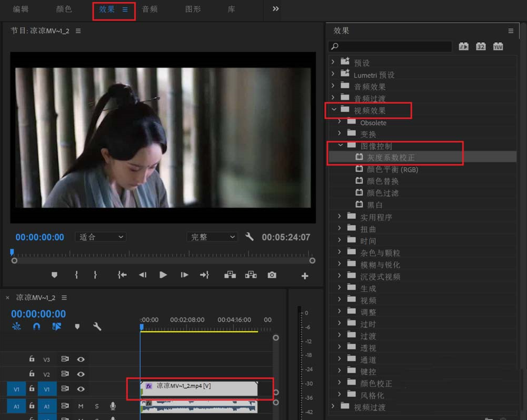Collapse the 视频效果 folder
527x420 pixels.
[x=334, y=110]
